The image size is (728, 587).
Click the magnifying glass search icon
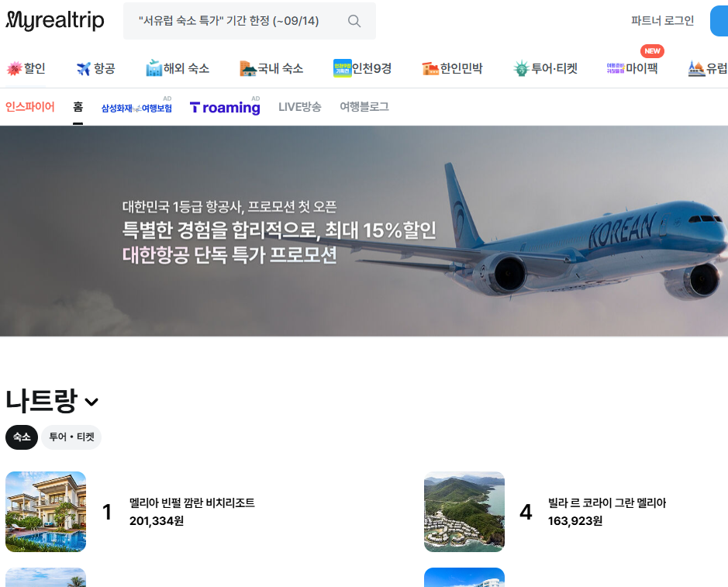point(354,21)
